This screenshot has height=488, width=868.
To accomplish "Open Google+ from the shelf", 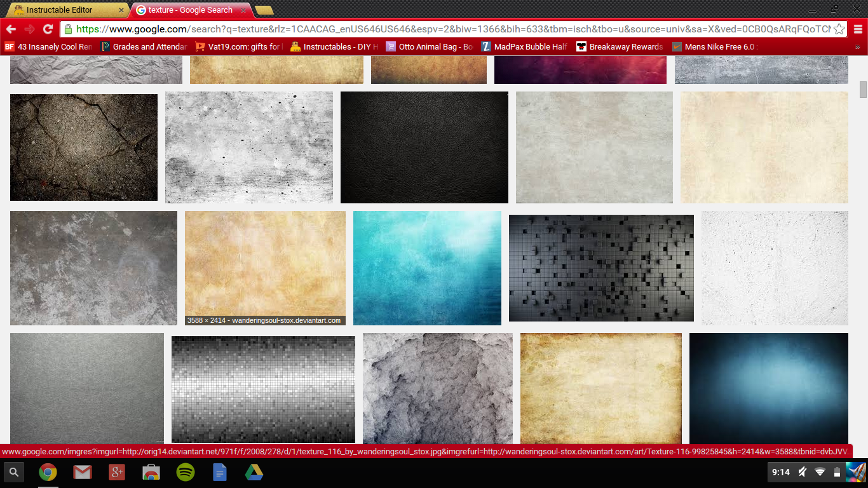I will 116,472.
